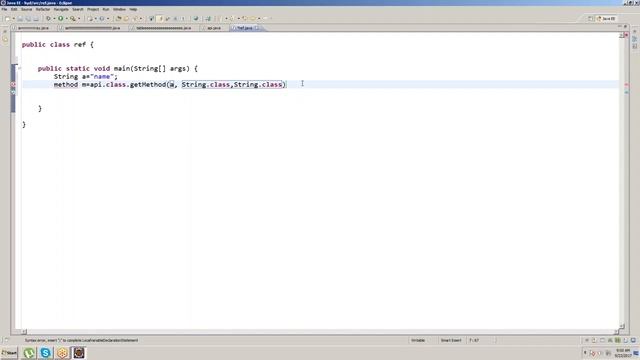Switch to the api.java editor tab
640x360 pixels.
pos(213,28)
